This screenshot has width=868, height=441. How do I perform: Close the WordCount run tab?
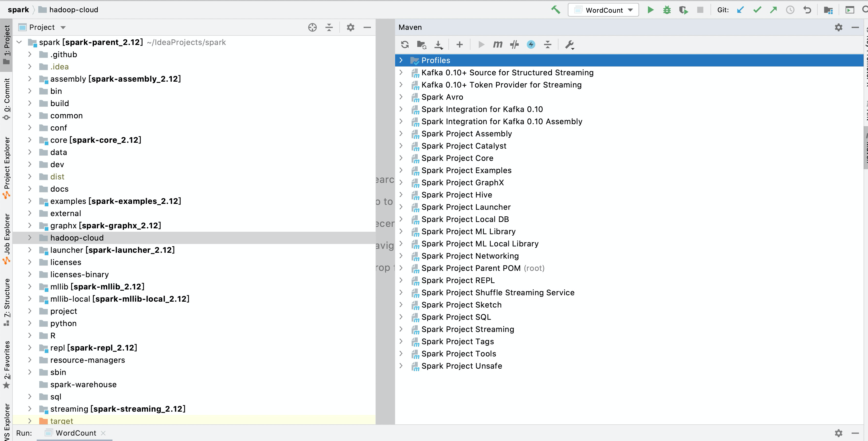tap(103, 433)
